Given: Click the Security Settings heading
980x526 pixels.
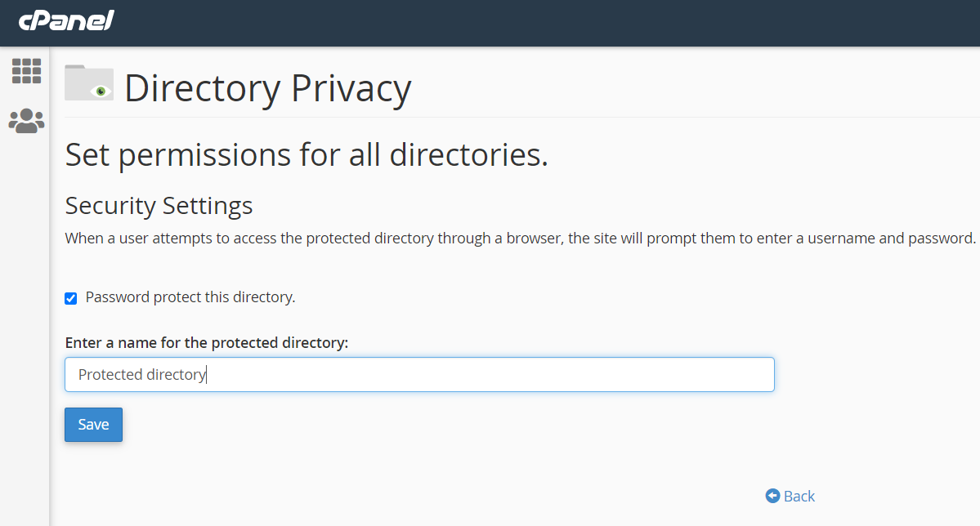Looking at the screenshot, I should tap(159, 205).
